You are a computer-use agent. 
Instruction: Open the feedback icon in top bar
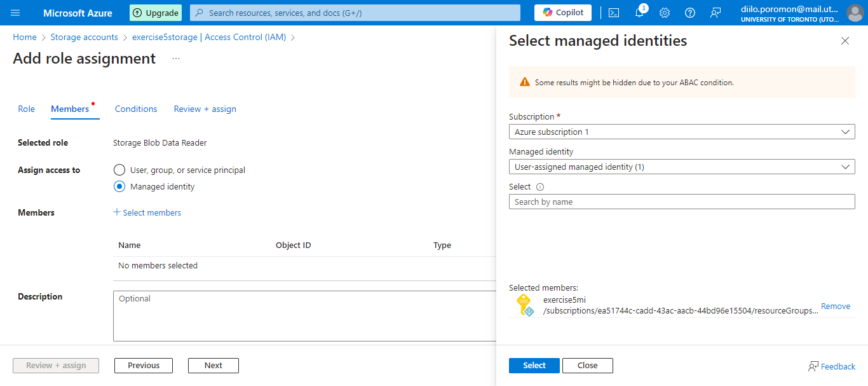715,12
